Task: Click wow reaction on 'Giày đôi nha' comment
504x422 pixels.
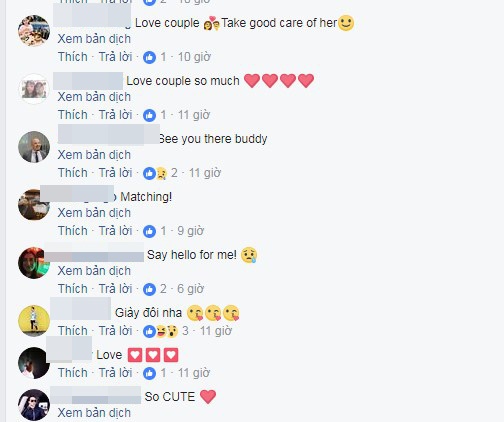Action: (172, 331)
